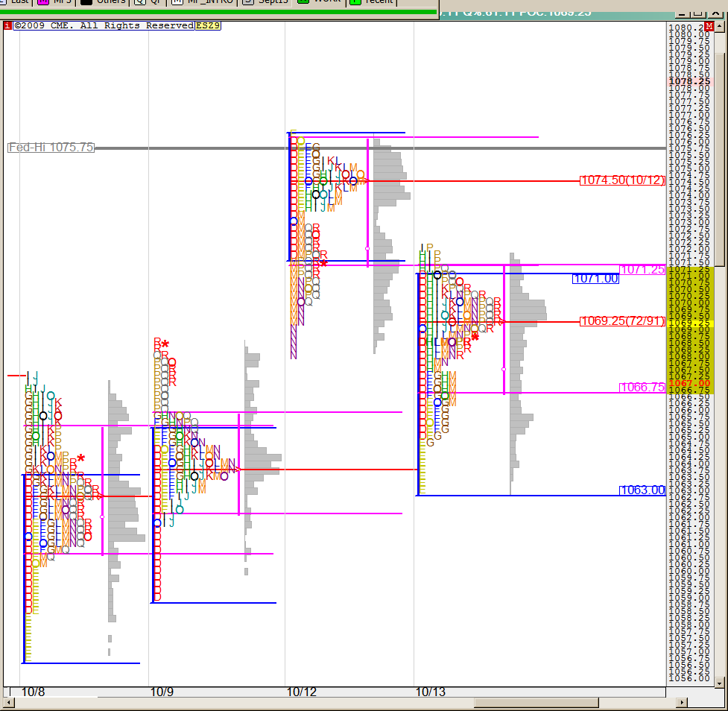
Task: Click the green icon on the WORK tab
Action: pos(303,1)
